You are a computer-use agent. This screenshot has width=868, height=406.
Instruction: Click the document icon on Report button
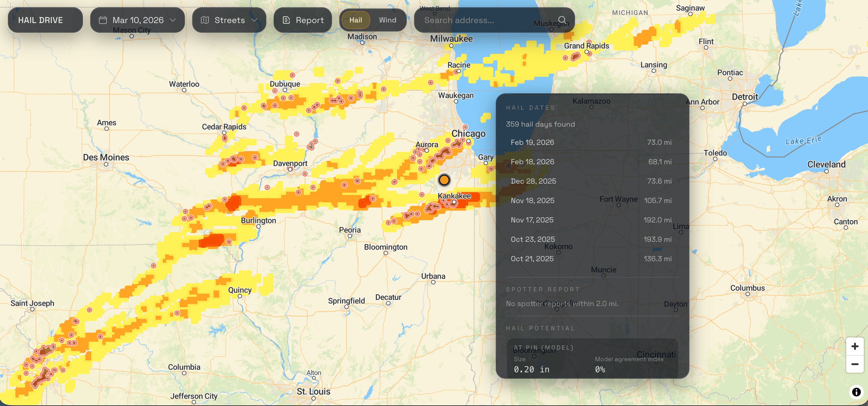coord(286,20)
